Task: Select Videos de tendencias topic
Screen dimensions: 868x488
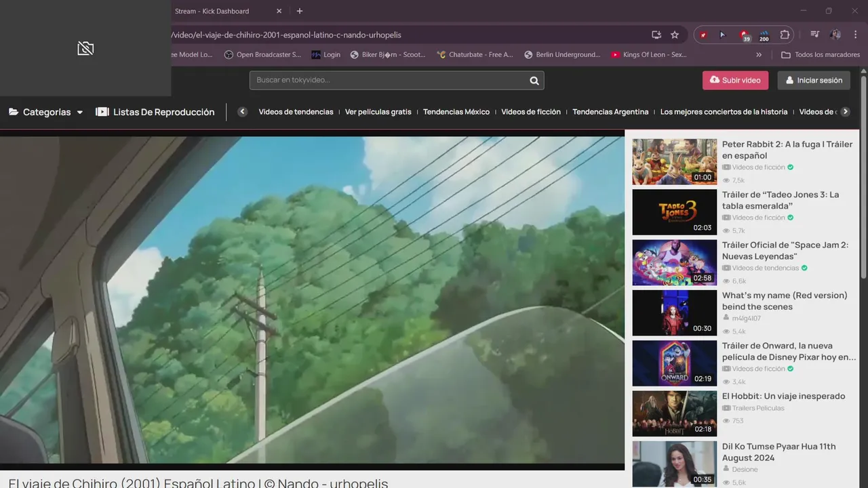Action: click(296, 112)
